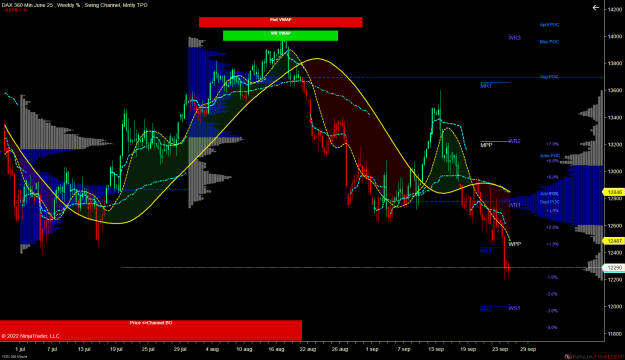Click the 13200 price axis label
The image size is (625, 360).
615,144
